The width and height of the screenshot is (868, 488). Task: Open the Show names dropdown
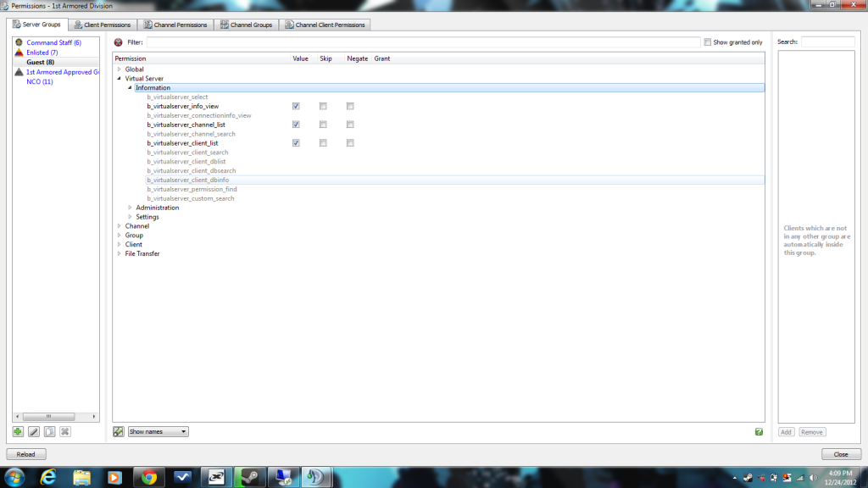click(x=158, y=431)
